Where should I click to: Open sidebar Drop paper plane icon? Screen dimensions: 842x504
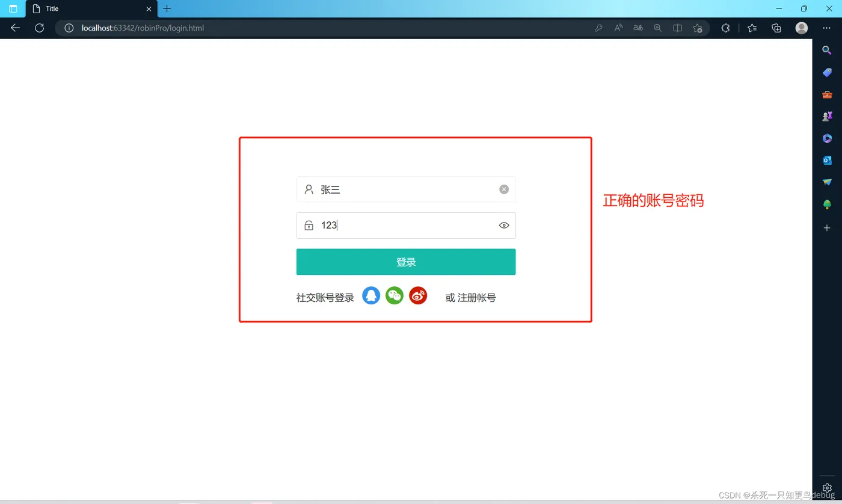click(827, 182)
